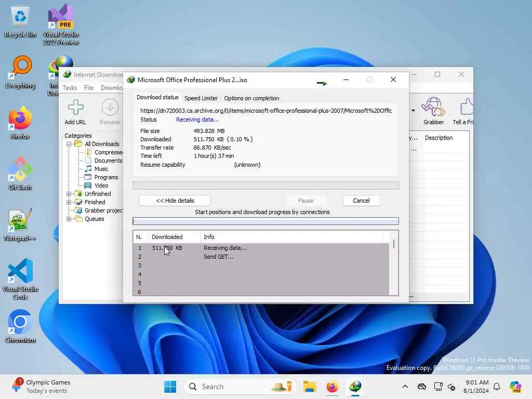Open the Recycle Bin desktop icon
Screen dimensions: 532x399
click(x=20, y=22)
